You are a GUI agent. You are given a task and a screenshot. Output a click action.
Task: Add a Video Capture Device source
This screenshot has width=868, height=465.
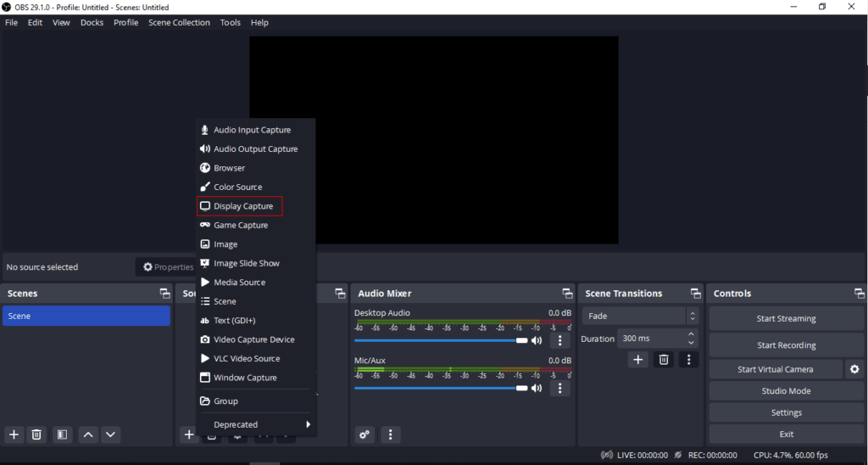click(256, 339)
